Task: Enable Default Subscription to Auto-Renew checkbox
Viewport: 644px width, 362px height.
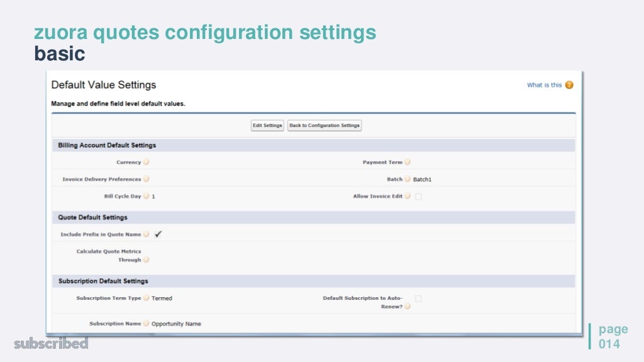Action: click(418, 299)
